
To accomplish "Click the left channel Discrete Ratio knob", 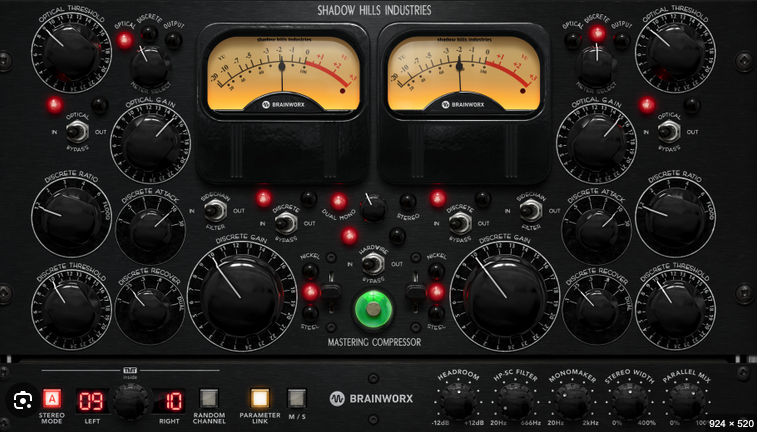I will (x=71, y=218).
